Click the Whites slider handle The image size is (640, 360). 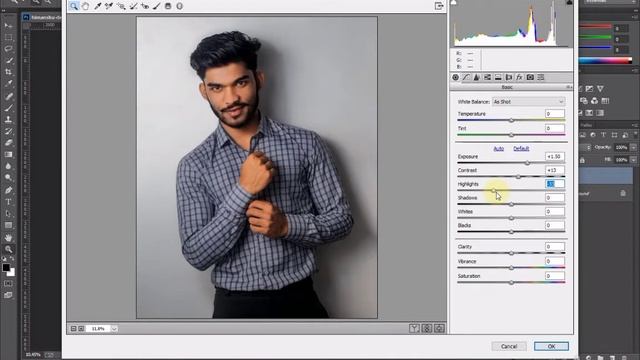point(511,218)
